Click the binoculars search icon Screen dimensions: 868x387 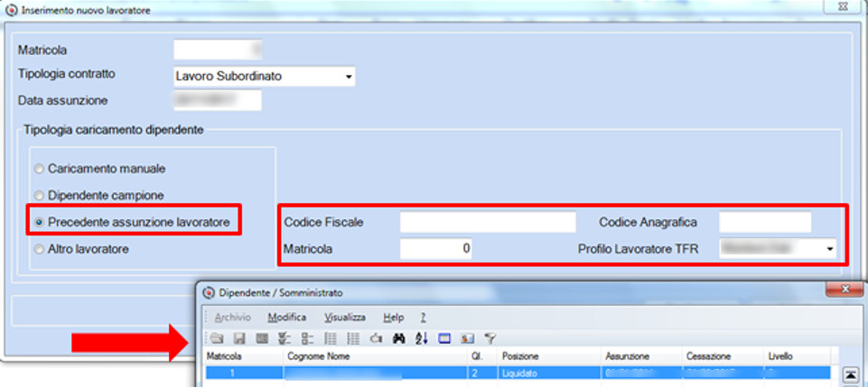[398, 337]
